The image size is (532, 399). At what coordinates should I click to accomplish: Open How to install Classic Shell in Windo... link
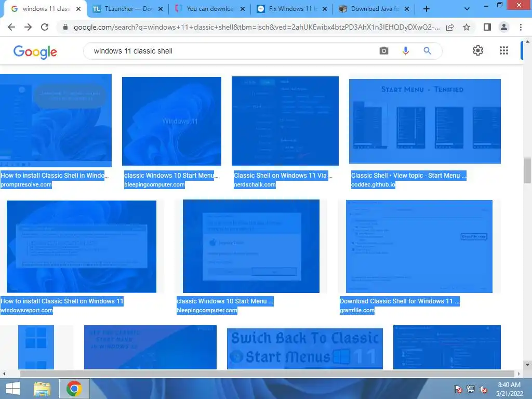point(54,176)
